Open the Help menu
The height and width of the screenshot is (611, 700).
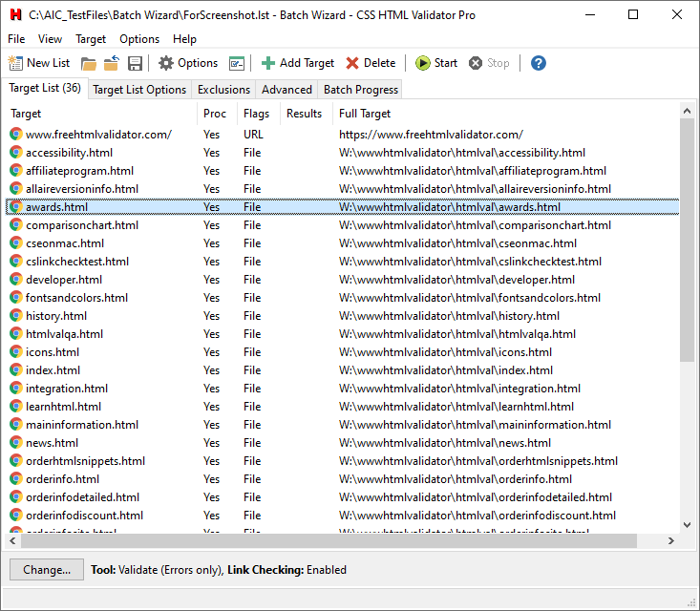coord(185,39)
